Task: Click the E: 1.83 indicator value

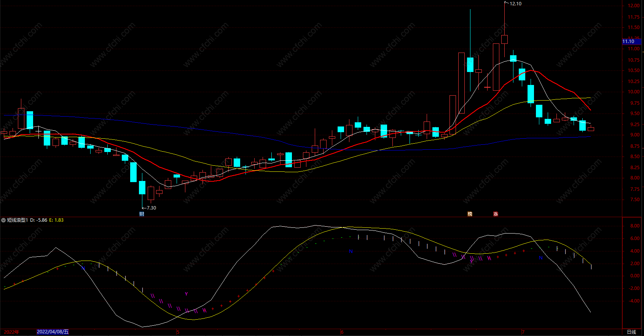Action: tap(56, 220)
